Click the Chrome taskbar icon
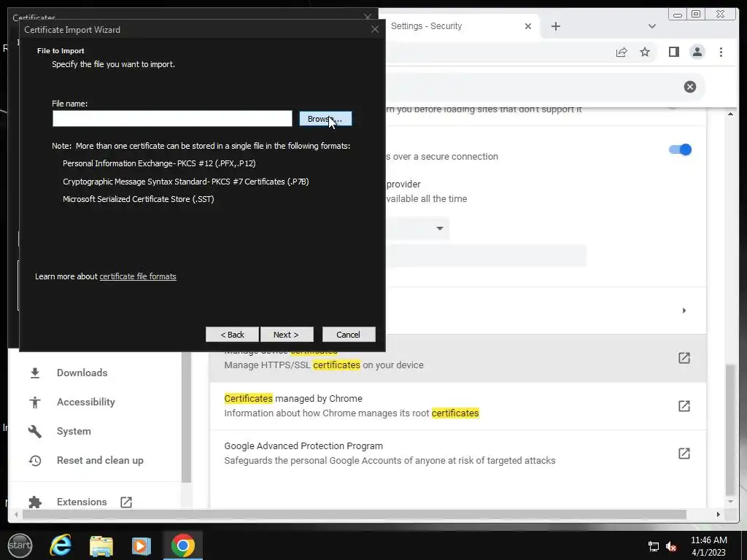This screenshot has width=747, height=560. coord(183,545)
